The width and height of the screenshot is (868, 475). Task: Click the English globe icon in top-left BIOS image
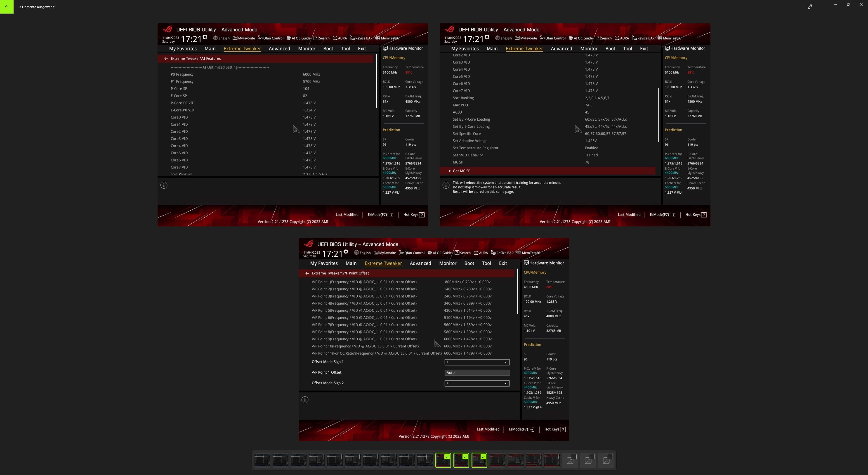point(215,38)
